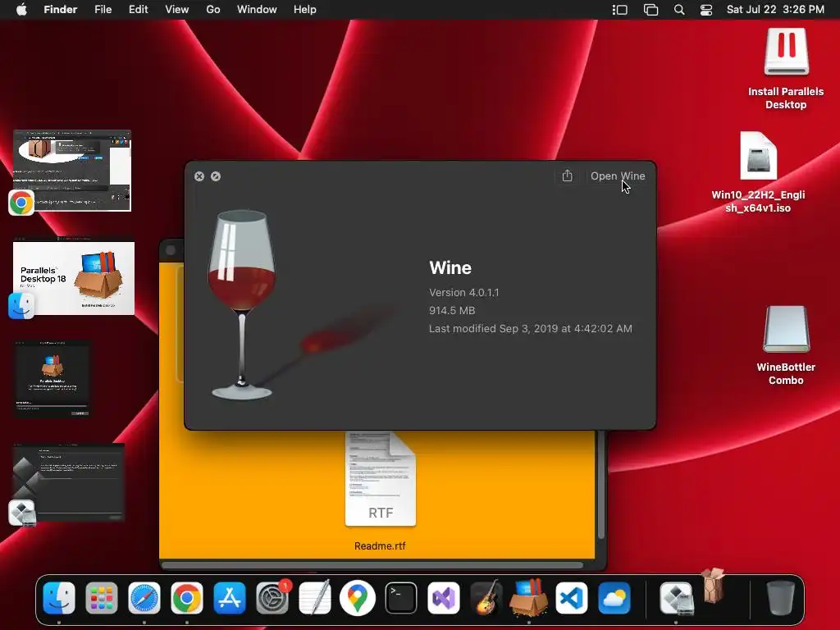
Task: Open the Window menu
Action: [x=257, y=10]
